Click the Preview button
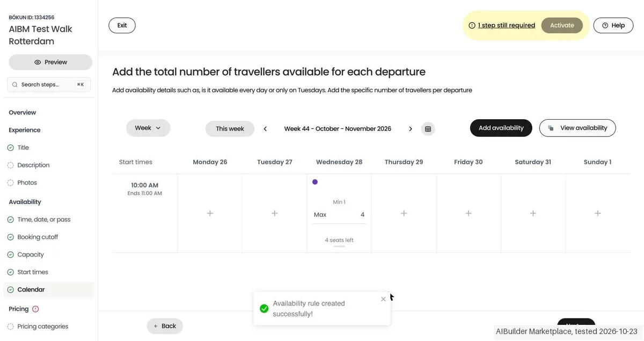The width and height of the screenshot is (644, 341). [x=50, y=62]
